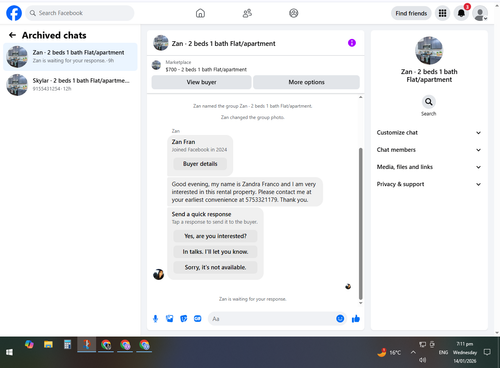This screenshot has width=500, height=368.
Task: Go to the Home feed icon
Action: click(x=200, y=13)
